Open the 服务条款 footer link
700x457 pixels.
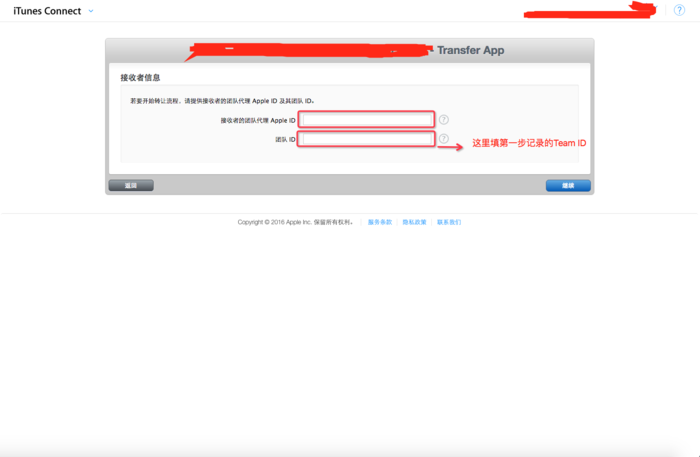pos(380,222)
